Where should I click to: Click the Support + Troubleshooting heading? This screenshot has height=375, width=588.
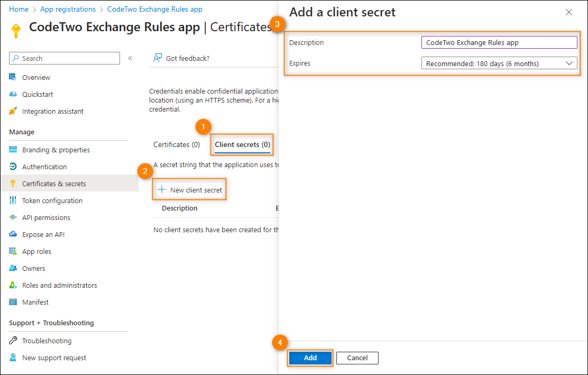click(x=51, y=323)
